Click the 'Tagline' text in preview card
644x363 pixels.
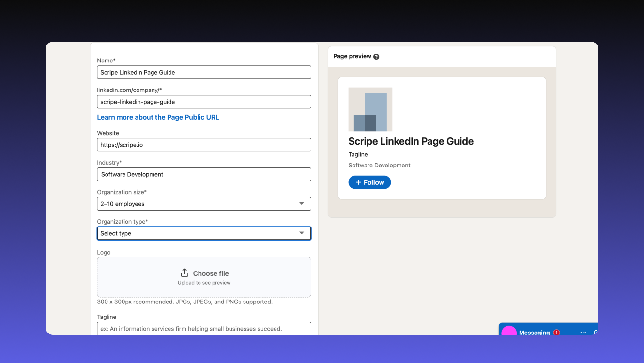pyautogui.click(x=358, y=154)
